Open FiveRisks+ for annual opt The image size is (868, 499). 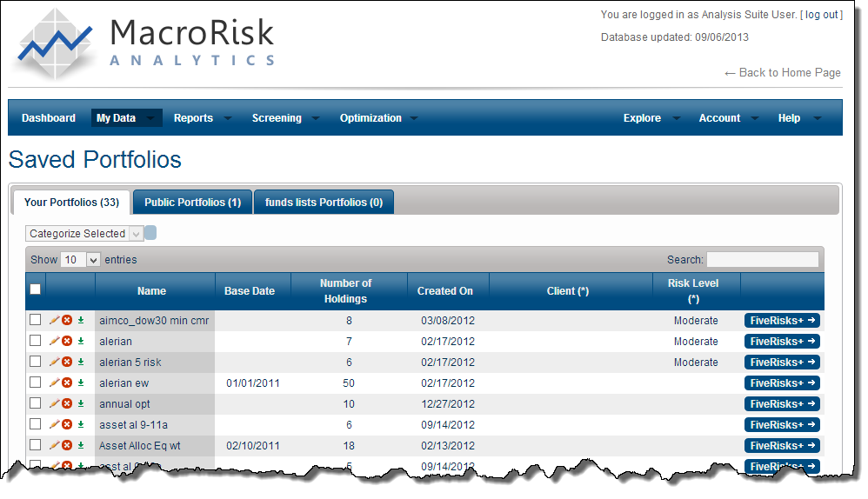(782, 404)
